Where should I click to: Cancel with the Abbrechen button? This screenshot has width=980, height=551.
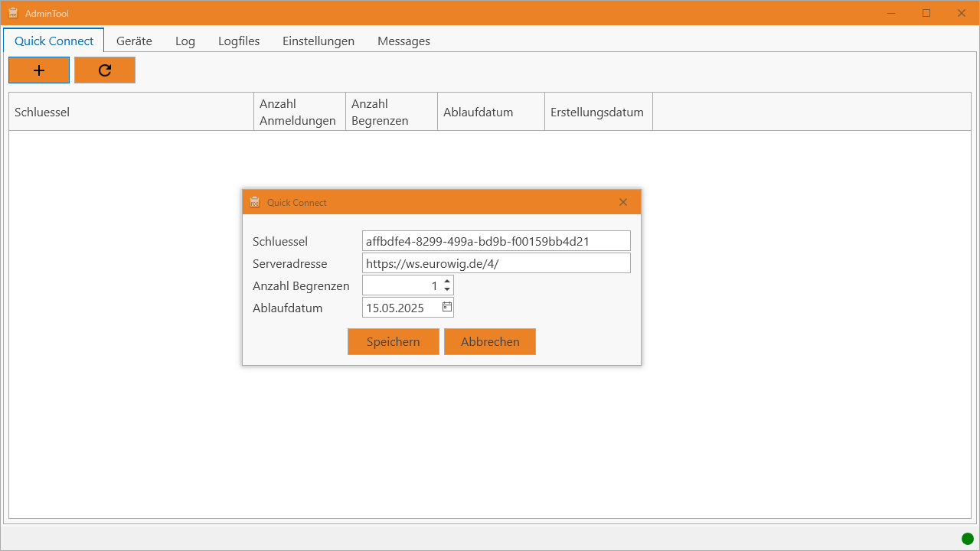pyautogui.click(x=490, y=342)
